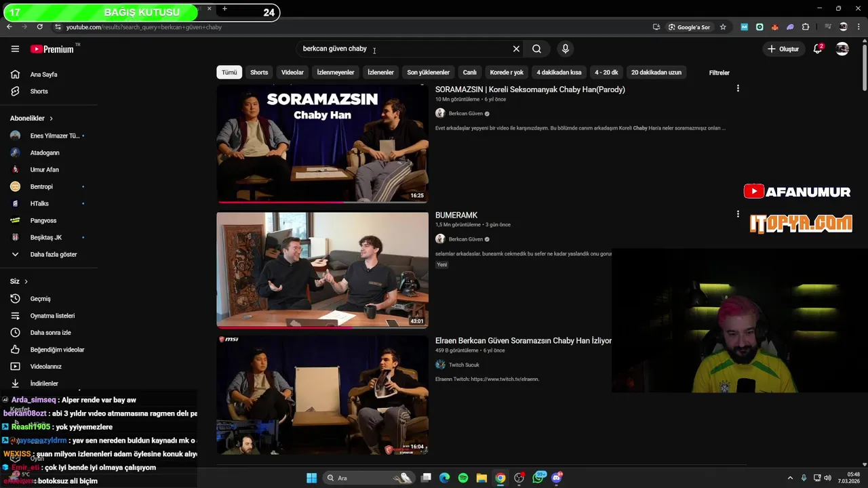Open more options for SORAMAZSIN video
This screenshot has height=488, width=868.
(x=738, y=89)
